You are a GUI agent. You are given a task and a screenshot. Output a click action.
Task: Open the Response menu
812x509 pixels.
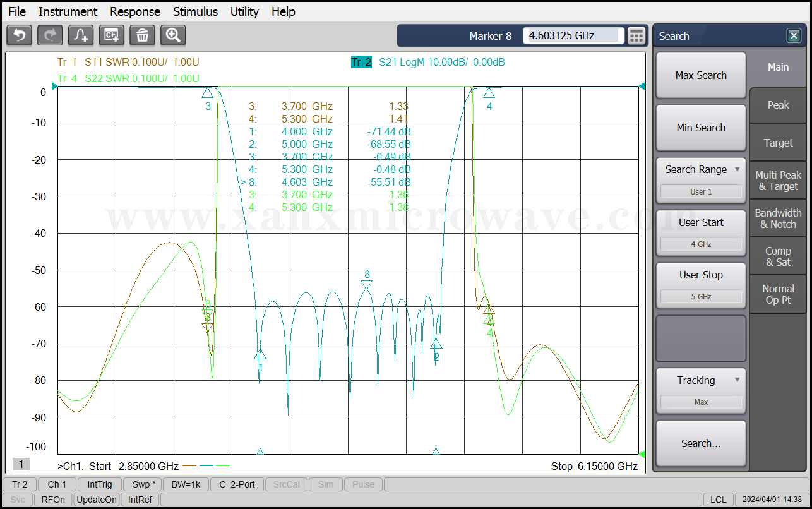pos(134,11)
